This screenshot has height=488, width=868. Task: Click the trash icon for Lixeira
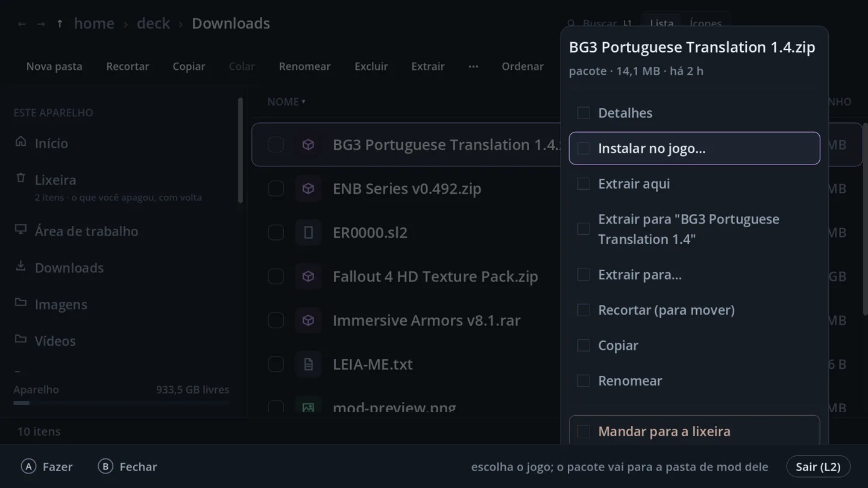(21, 178)
